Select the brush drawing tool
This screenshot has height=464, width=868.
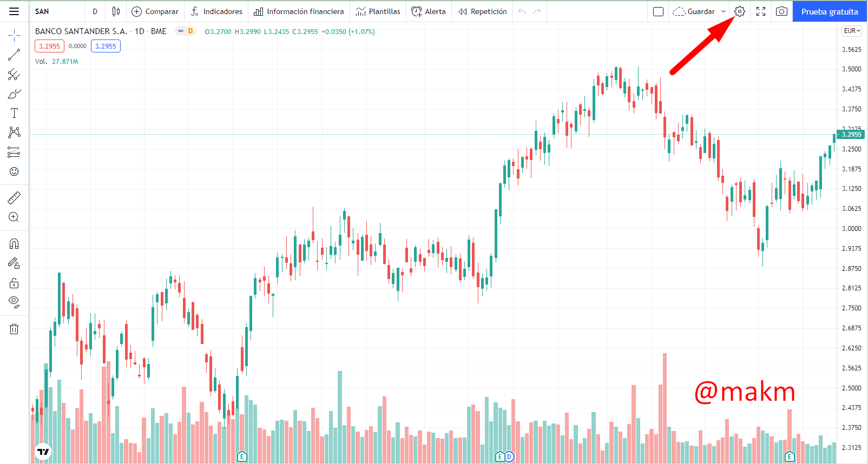[14, 94]
